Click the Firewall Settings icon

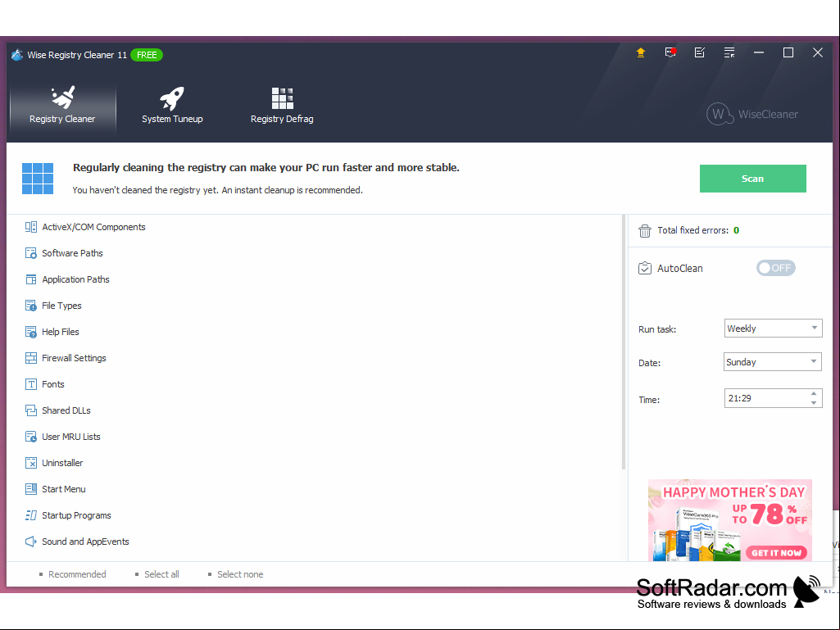coord(31,358)
